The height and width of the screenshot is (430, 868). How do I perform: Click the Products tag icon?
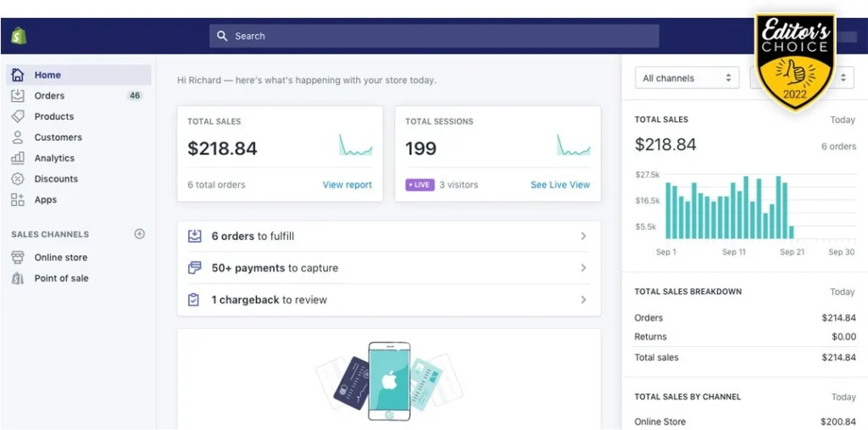point(18,116)
